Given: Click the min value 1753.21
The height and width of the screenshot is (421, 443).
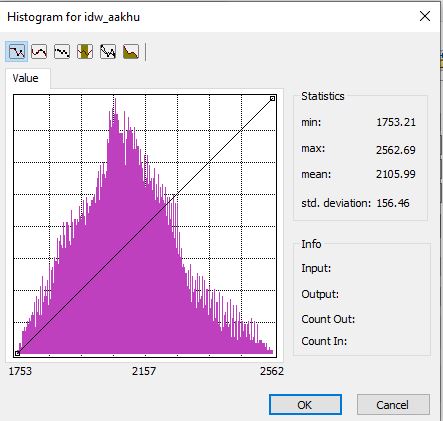Looking at the screenshot, I should coord(396,122).
